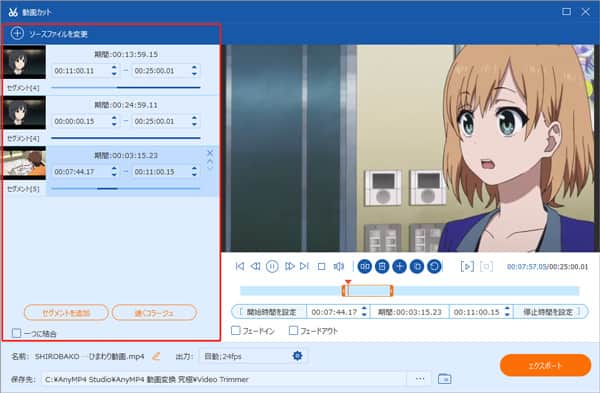Edit the 00:07:44.17 field below the timeline
Screen dimensions: 600x393
tap(334, 312)
